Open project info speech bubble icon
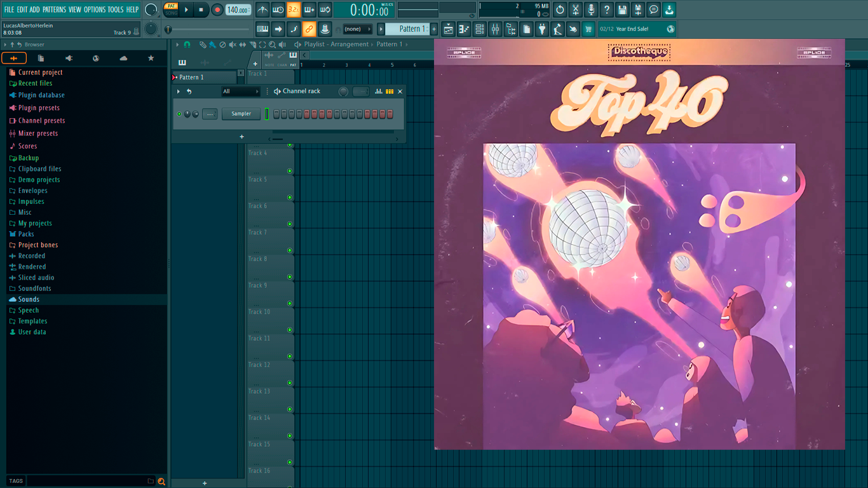This screenshot has width=868, height=488. [x=653, y=10]
